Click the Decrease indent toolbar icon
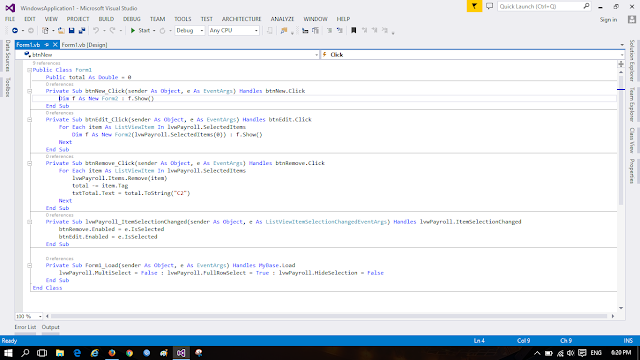Image resolution: width=640 pixels, height=360 pixels. tap(305, 31)
